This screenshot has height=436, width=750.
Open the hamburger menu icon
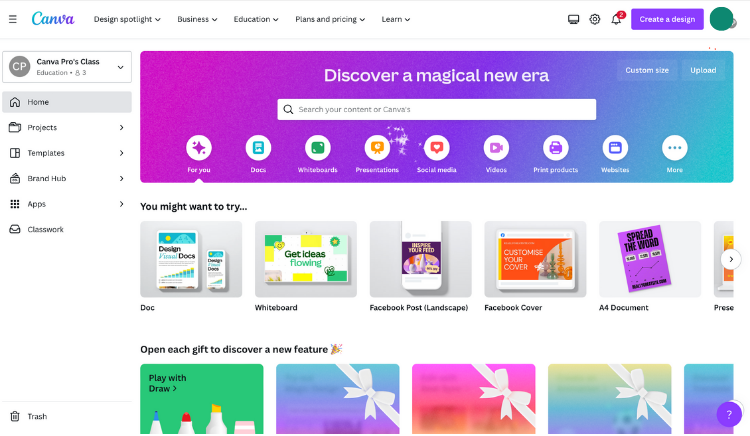tap(13, 19)
